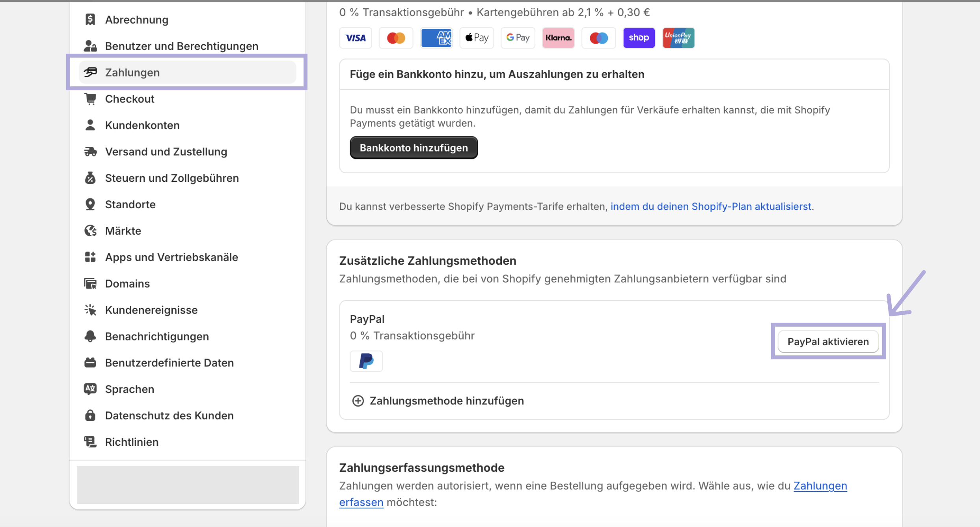The image size is (980, 527).
Task: Open Benutzer und Berechtigungen settings
Action: click(x=188, y=46)
